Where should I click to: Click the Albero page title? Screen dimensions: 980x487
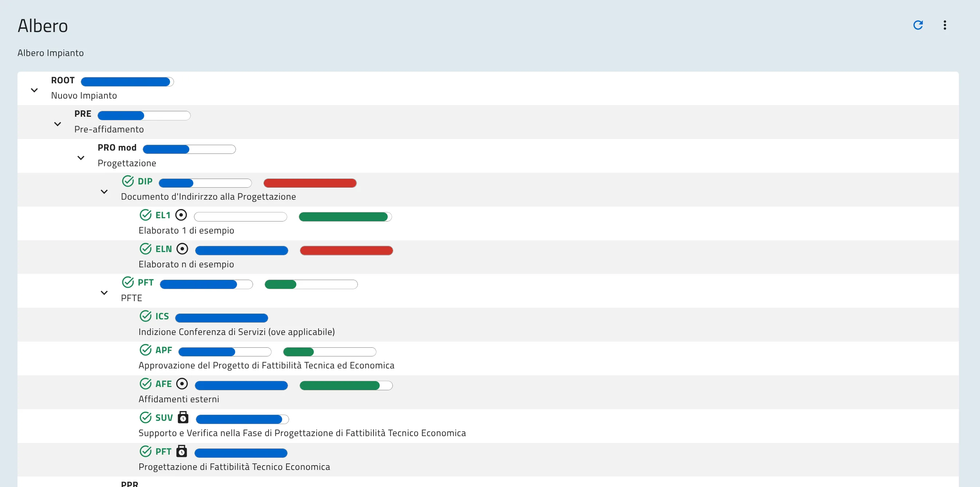pyautogui.click(x=43, y=26)
